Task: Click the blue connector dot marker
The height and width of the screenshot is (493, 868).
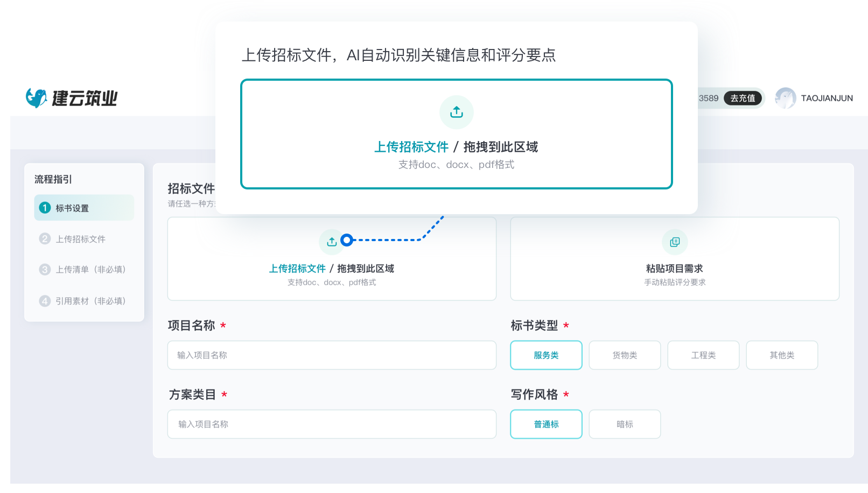Action: (347, 240)
